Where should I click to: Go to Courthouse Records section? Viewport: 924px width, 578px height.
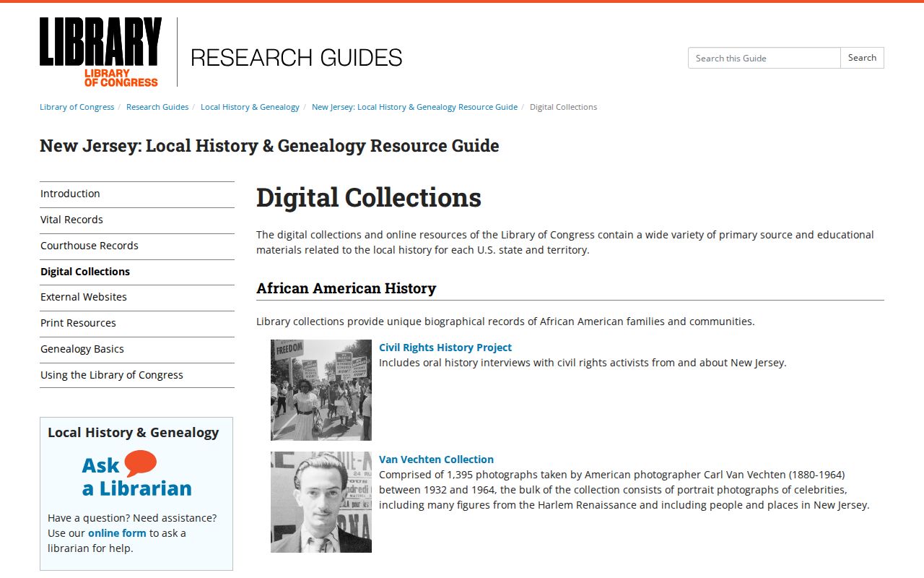point(137,246)
